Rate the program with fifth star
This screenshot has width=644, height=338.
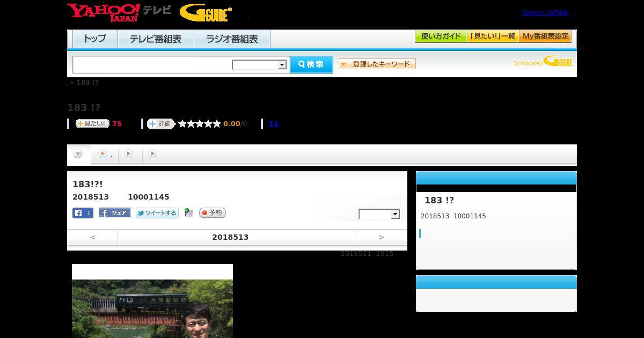pos(217,124)
